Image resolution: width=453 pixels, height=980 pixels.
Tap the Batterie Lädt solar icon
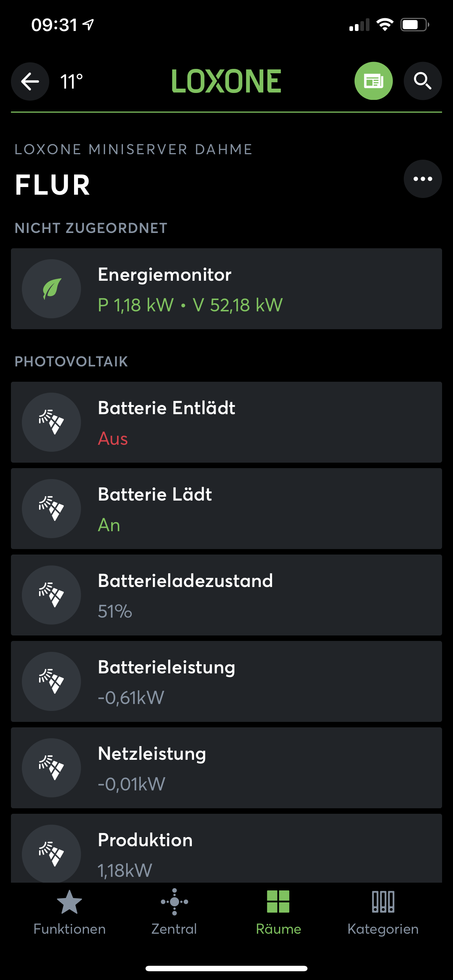[51, 508]
